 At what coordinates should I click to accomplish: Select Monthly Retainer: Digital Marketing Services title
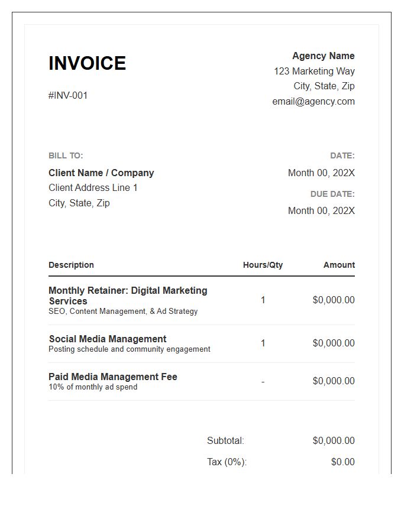click(128, 296)
